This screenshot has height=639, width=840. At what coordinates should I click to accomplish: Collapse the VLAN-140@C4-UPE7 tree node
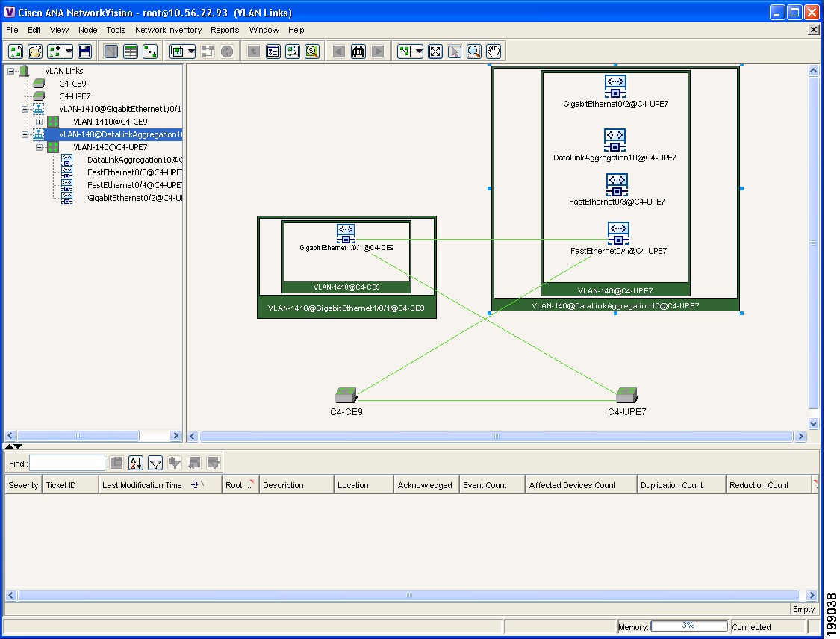pos(39,147)
